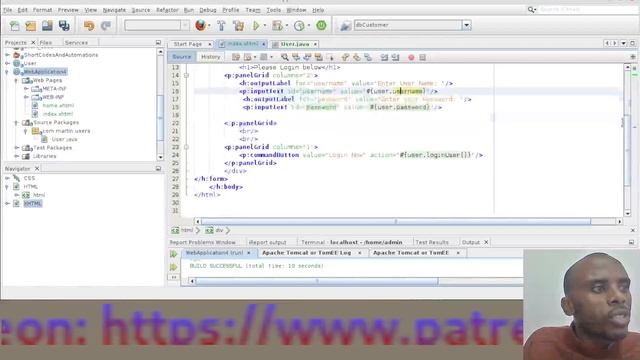640x360 pixels.
Task: Click the Search input field at top right
Action: point(588,9)
